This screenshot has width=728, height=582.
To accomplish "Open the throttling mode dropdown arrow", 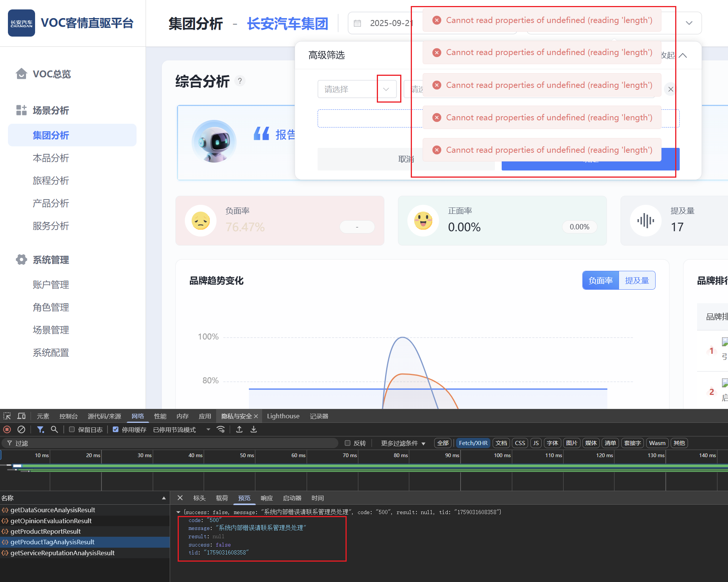I will (208, 429).
